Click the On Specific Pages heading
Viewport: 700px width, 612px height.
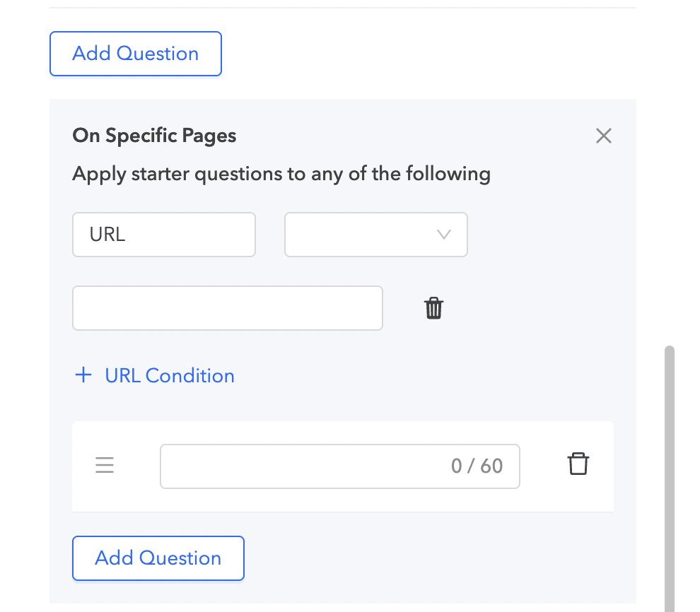point(154,136)
